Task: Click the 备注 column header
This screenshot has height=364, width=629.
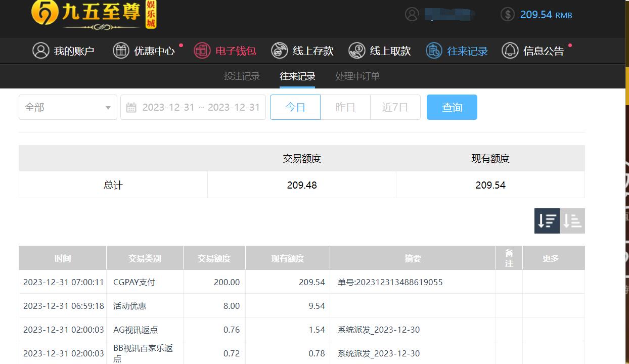Action: (x=509, y=258)
